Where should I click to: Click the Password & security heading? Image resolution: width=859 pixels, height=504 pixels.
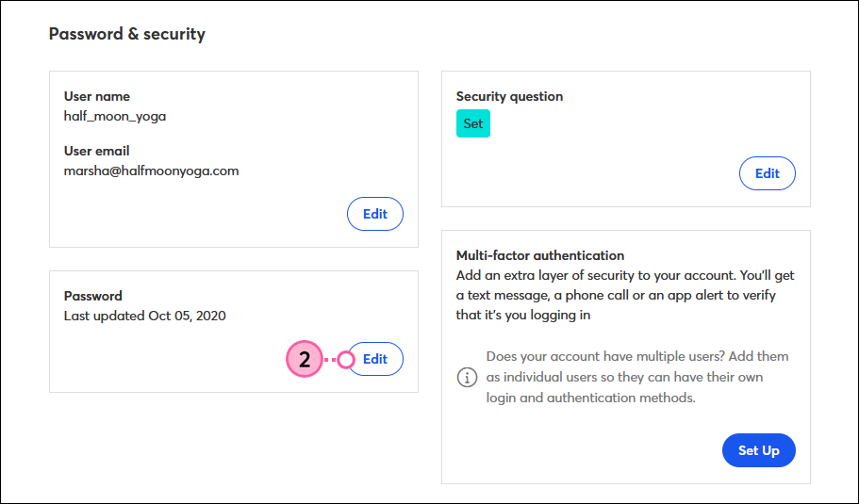(127, 34)
